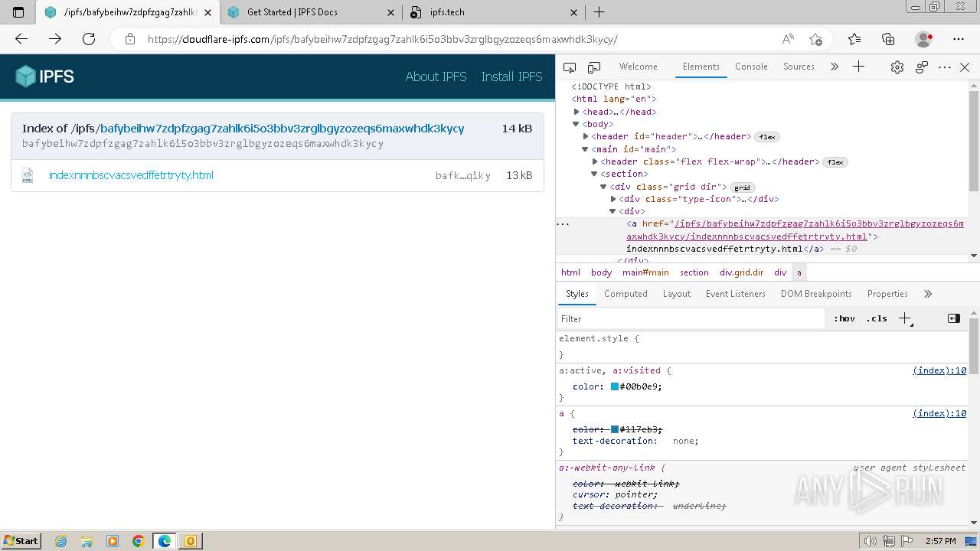The width and height of the screenshot is (980, 551).
Task: Click the site lock icon in address bar
Action: (130, 39)
